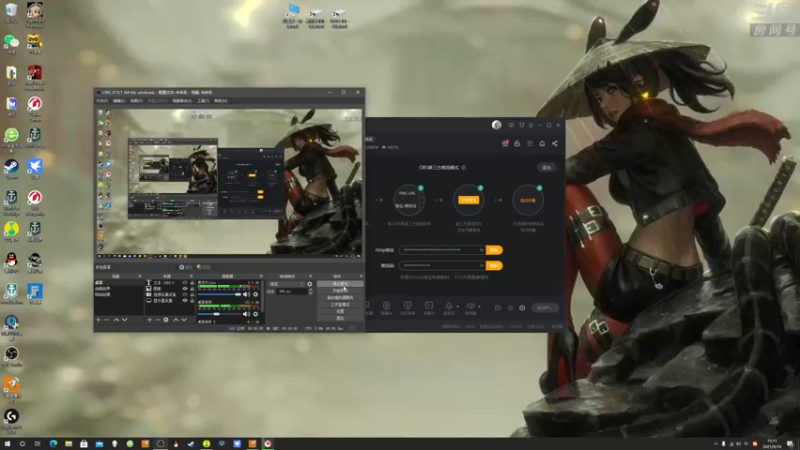Screen dimensions: 800x450
Task: Open the Windows Start menu
Action: pos(7,444)
